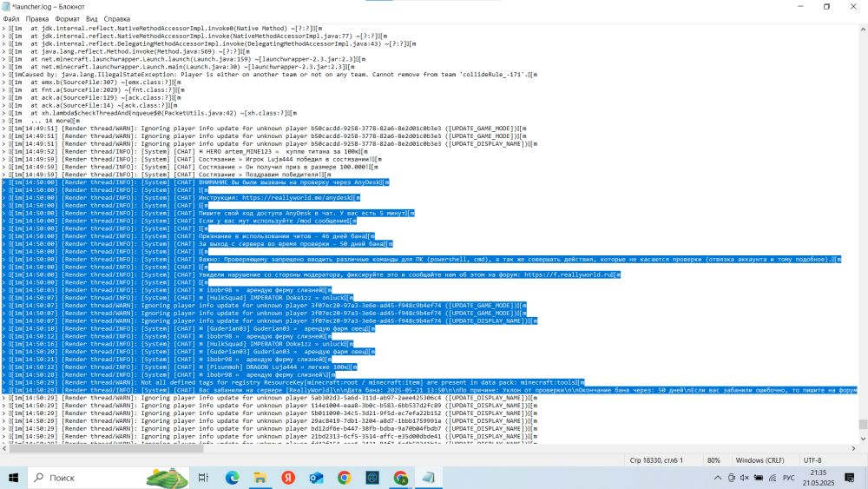Click the 'HERO artem_MINE123' chat line

(x=185, y=151)
